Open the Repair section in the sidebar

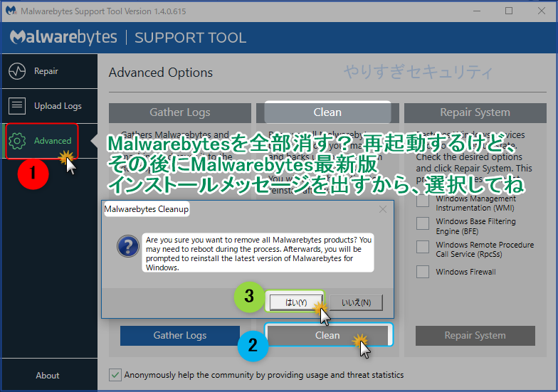50,71
